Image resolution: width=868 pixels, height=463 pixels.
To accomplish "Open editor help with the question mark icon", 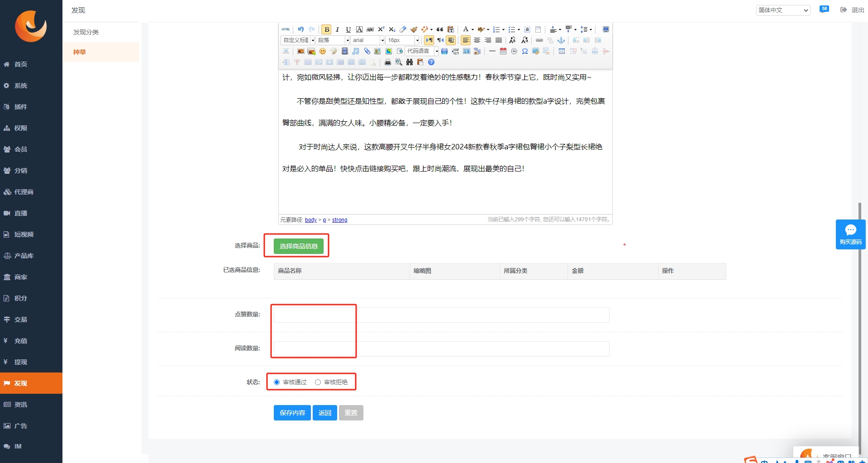I will [x=431, y=62].
